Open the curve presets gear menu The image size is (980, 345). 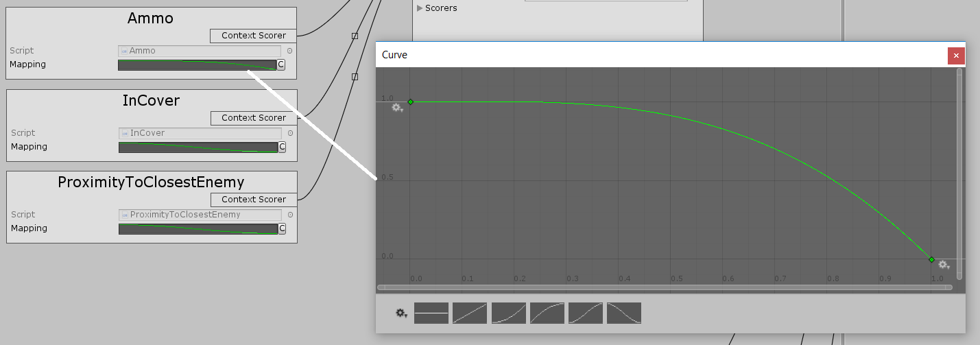click(401, 313)
